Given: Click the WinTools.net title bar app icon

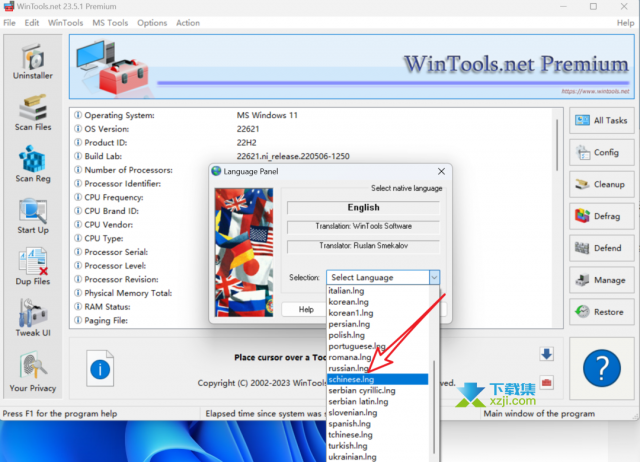Looking at the screenshot, I should tap(9, 7).
